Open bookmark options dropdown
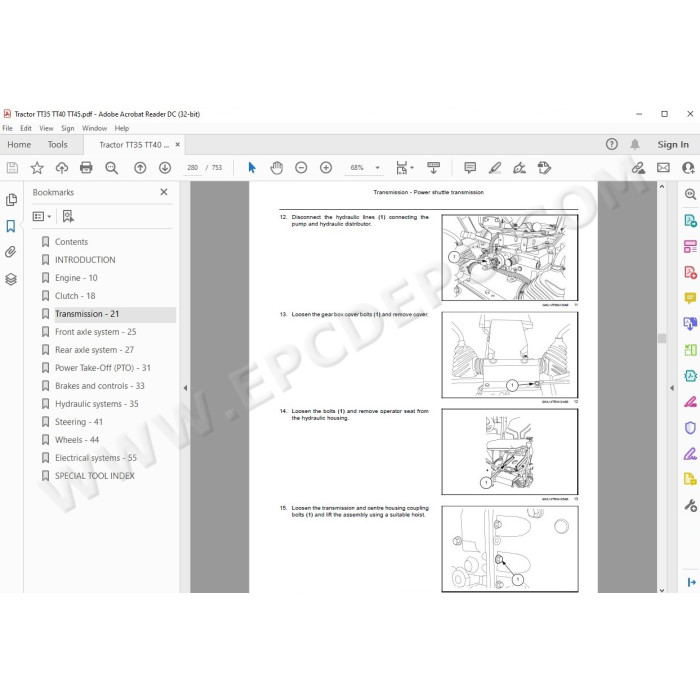The height and width of the screenshot is (700, 700). (42, 217)
